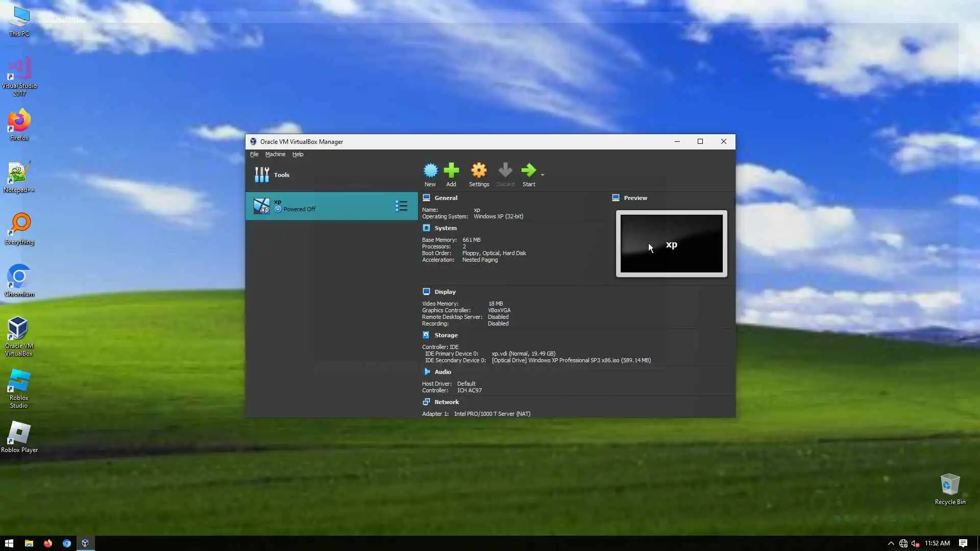Open the File menu
Image resolution: width=980 pixels, height=551 pixels.
254,154
